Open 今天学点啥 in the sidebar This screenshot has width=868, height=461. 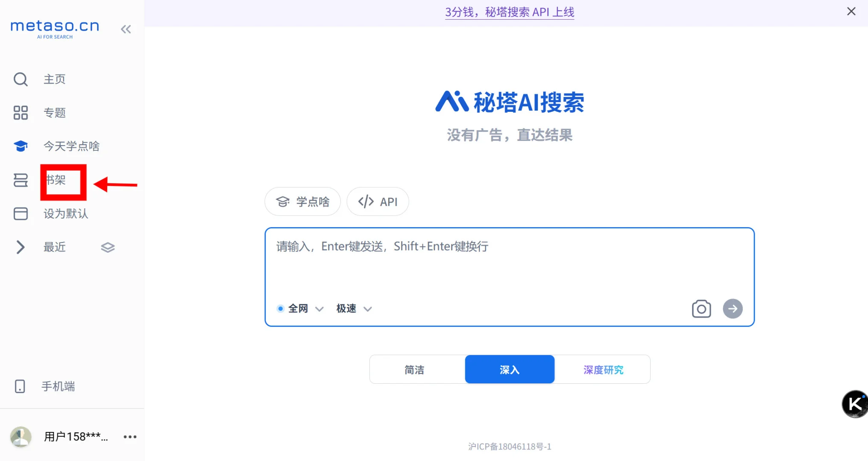point(71,146)
